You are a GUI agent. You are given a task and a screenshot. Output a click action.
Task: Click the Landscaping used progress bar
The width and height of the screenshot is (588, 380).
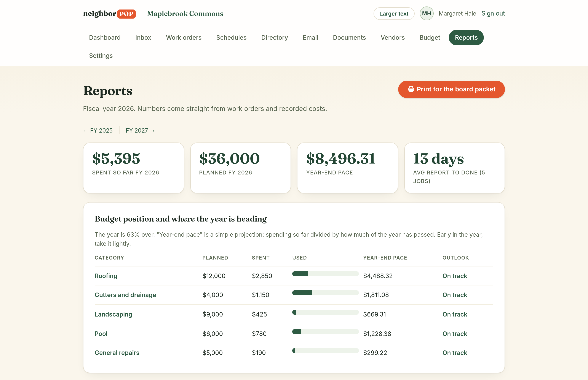pyautogui.click(x=325, y=312)
